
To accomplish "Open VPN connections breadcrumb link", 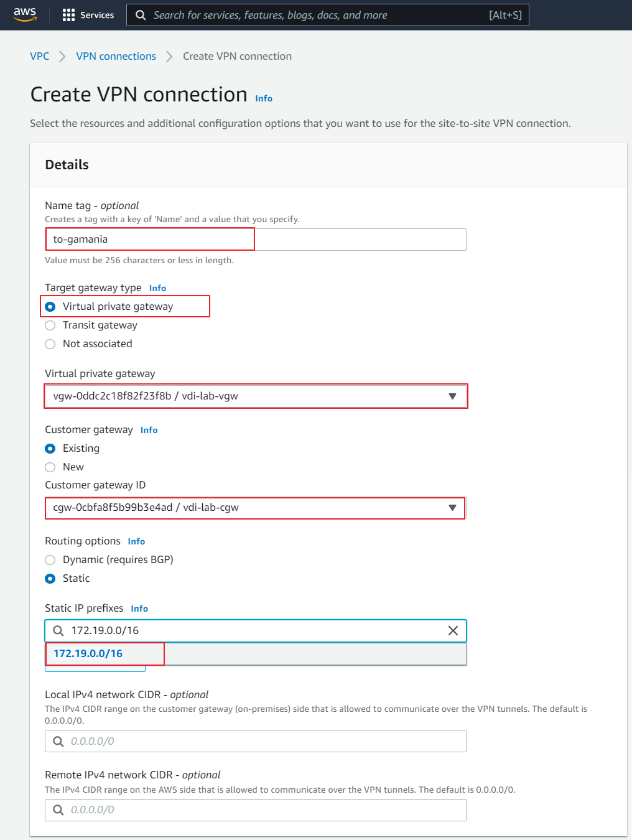I will coord(116,56).
